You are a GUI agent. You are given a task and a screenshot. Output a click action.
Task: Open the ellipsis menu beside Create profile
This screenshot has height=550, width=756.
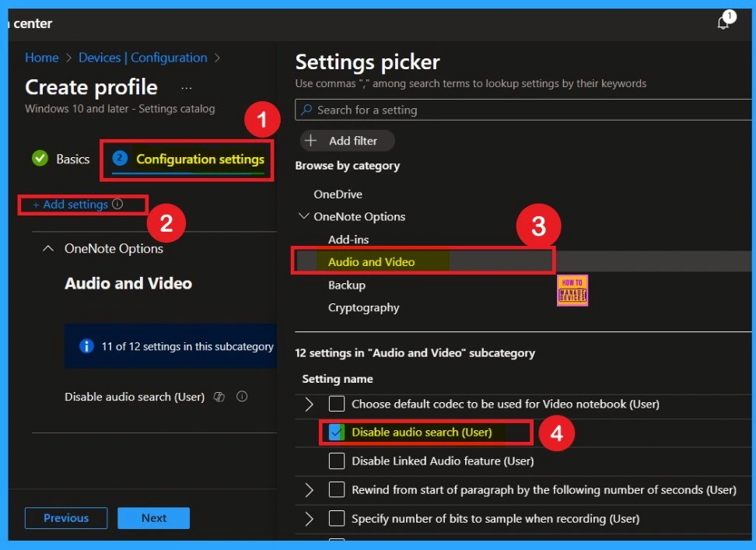[187, 88]
